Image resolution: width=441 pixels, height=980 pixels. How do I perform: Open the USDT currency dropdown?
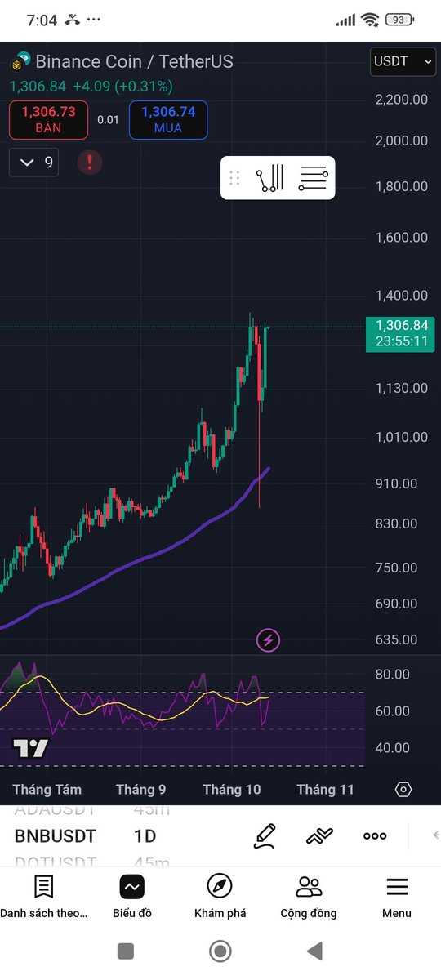[402, 61]
